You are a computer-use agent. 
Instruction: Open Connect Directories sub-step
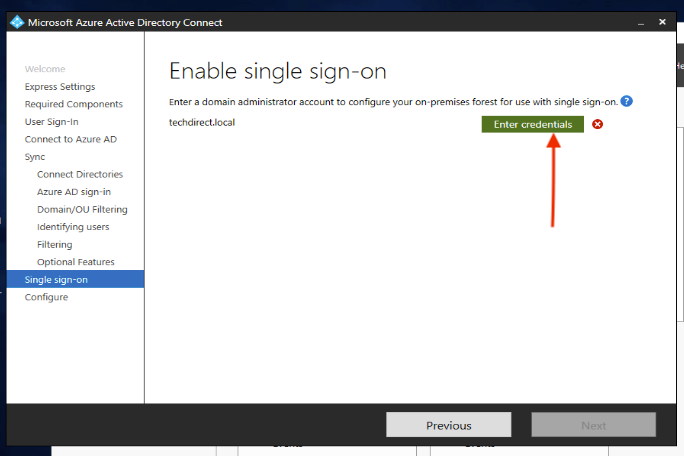80,174
